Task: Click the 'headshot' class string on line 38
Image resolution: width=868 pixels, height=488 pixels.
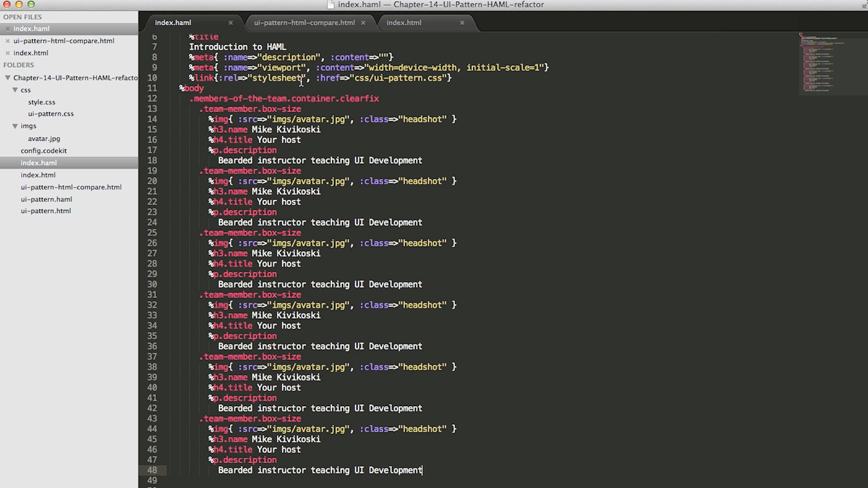Action: click(x=422, y=367)
